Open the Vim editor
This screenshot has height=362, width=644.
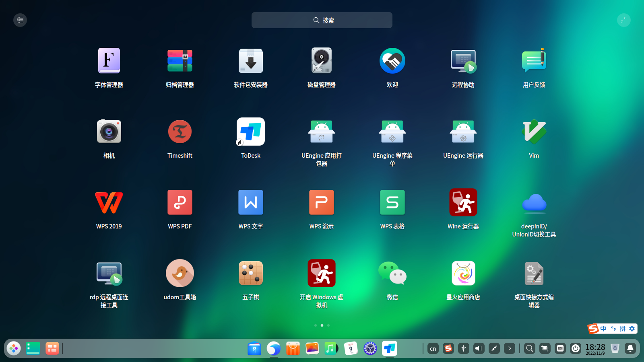click(534, 132)
